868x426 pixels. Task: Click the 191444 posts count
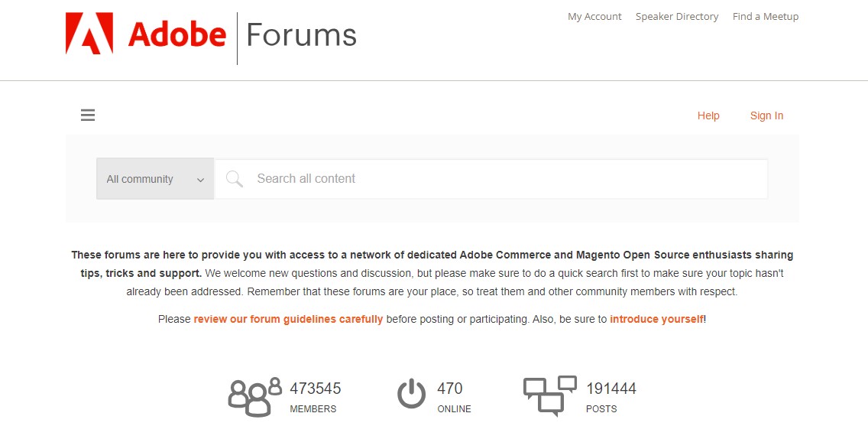[611, 389]
